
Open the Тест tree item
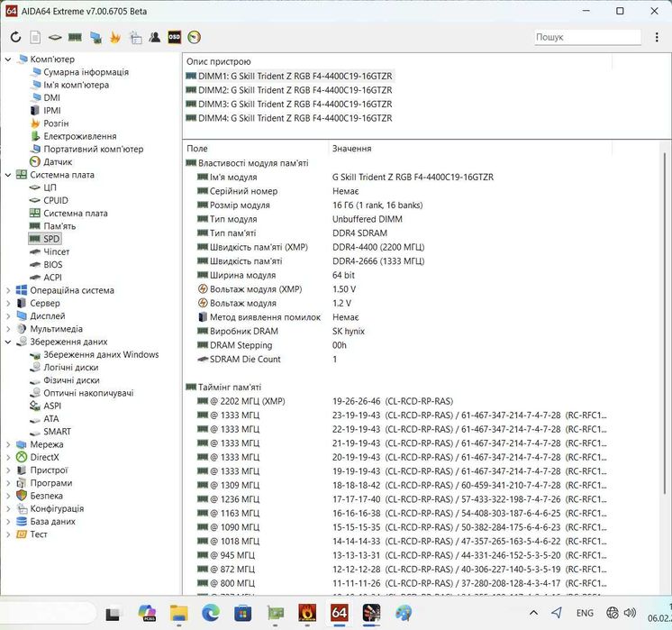point(32,534)
